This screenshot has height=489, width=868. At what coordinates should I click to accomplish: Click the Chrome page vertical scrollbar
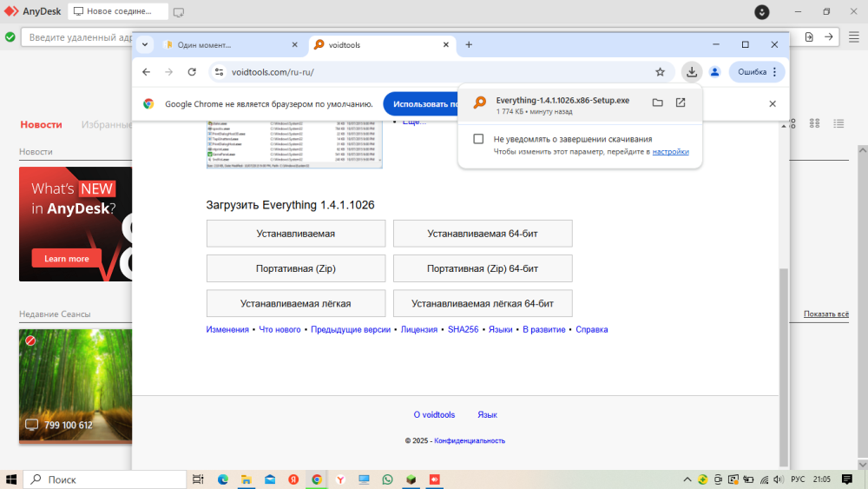783,367
